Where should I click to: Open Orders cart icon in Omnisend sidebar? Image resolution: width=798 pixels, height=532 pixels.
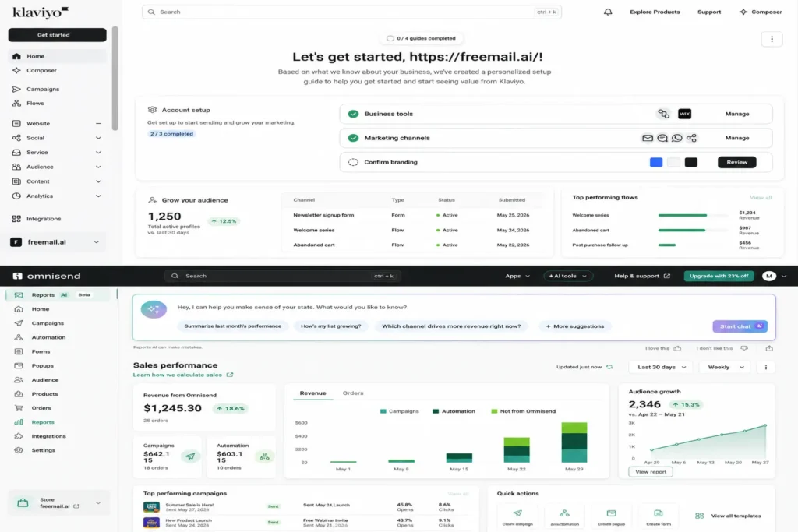click(x=19, y=408)
